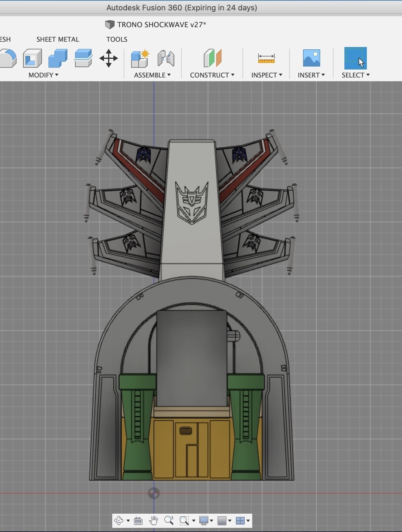Open the Orbit type dropdown arrow

coord(128,521)
